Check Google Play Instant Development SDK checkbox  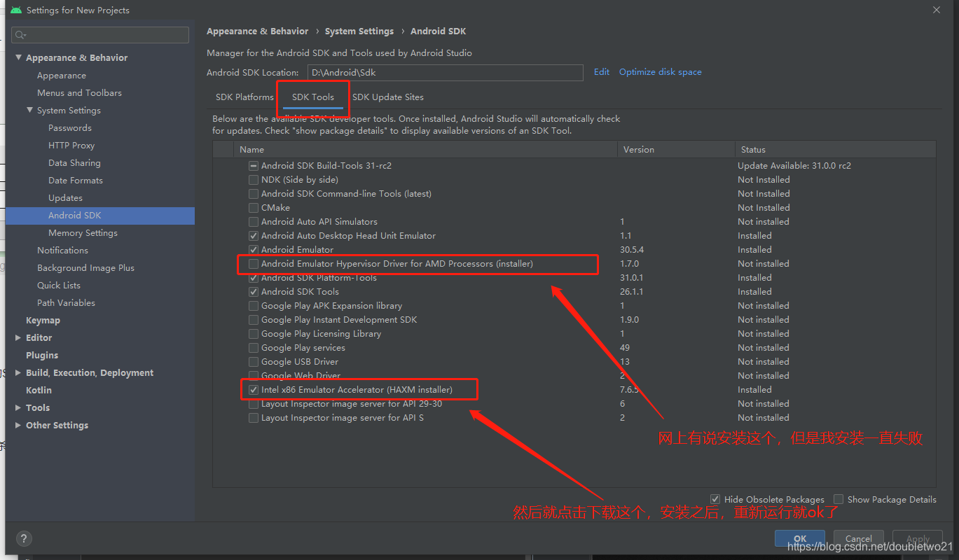(254, 320)
